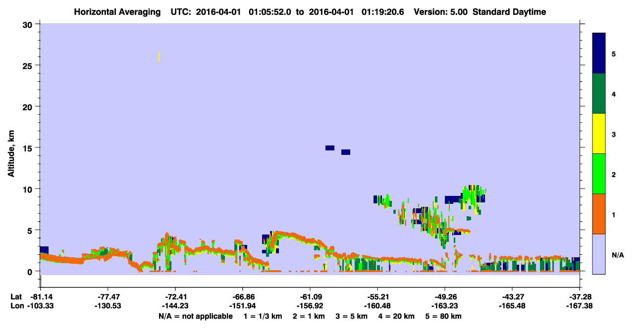The height and width of the screenshot is (330, 644).
Task: Click the bright green color bar segment 2
Action: coord(599,174)
